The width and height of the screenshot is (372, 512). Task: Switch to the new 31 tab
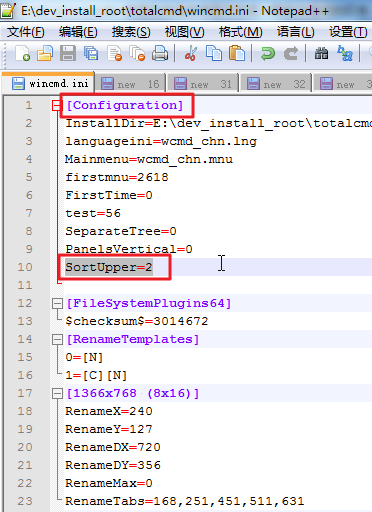coord(203,83)
